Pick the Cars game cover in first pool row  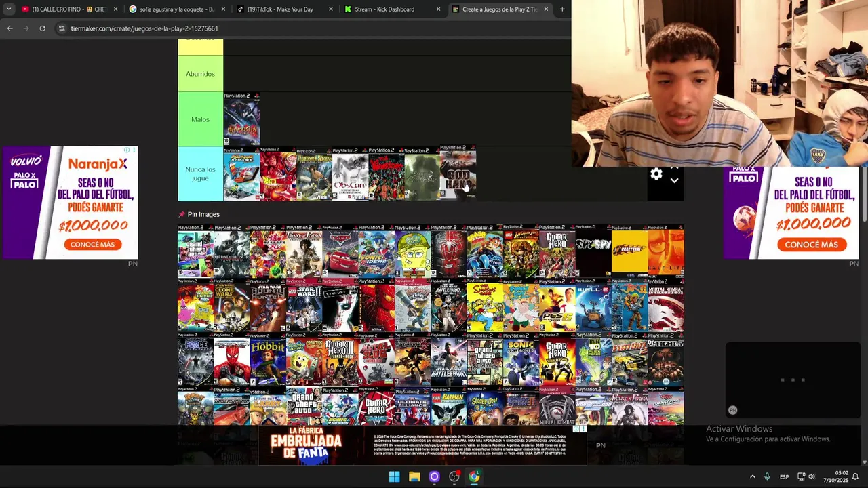coord(340,251)
